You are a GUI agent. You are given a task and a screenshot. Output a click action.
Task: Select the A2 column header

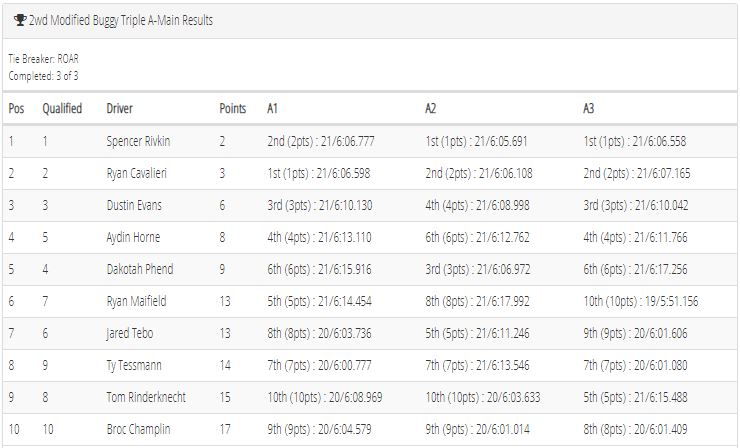click(430, 109)
